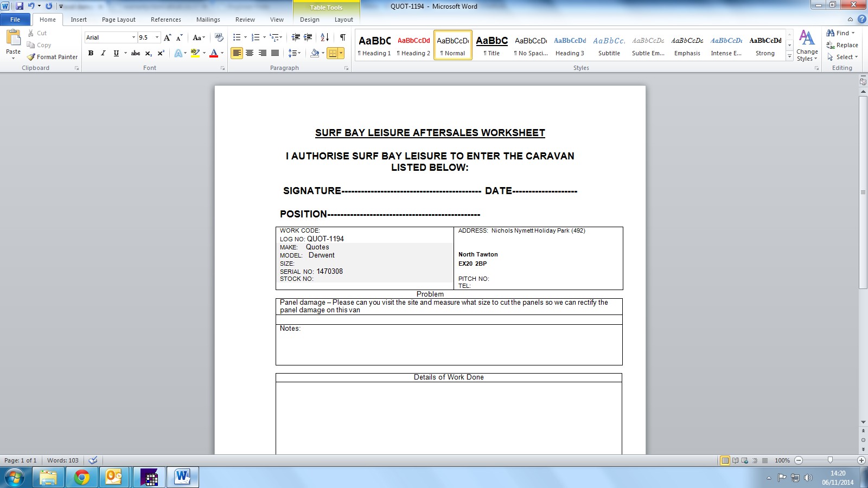
Task: Click the Save icon in Quick Access Toolbar
Action: (20, 6)
